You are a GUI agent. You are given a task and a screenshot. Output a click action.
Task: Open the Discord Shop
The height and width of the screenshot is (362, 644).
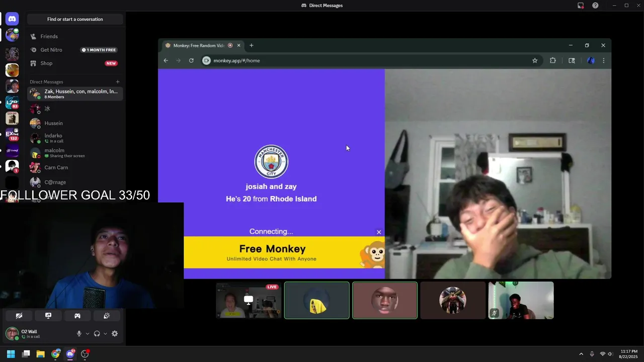(75, 63)
